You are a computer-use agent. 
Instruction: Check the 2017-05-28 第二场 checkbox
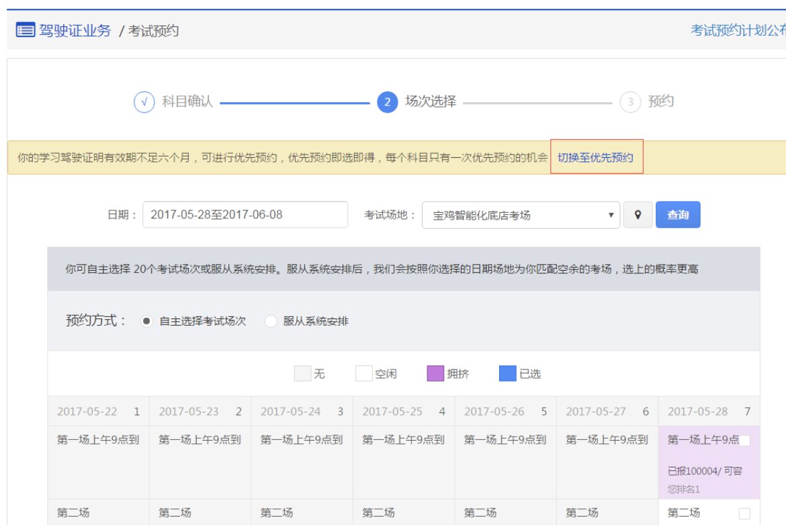(744, 513)
